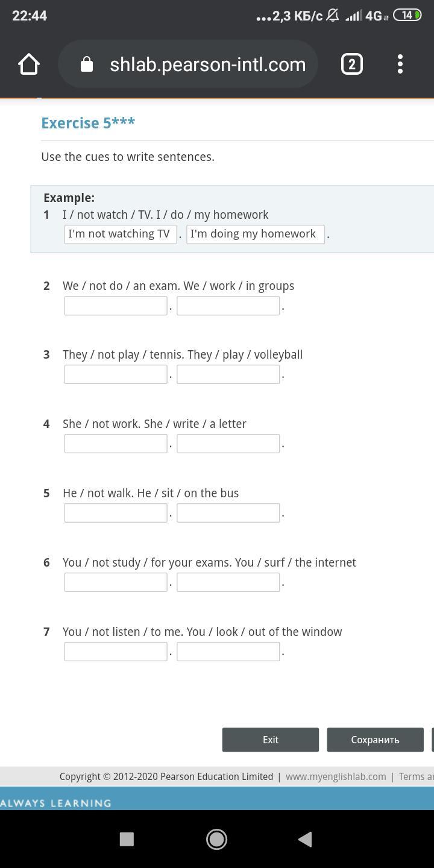Open the tab switcher showing 2 tabs
The height and width of the screenshot is (868, 434).
(x=352, y=64)
